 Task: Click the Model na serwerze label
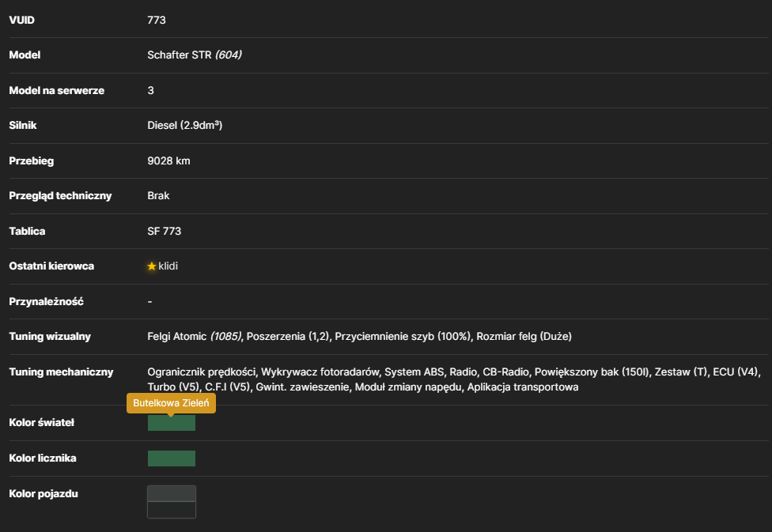tap(57, 91)
